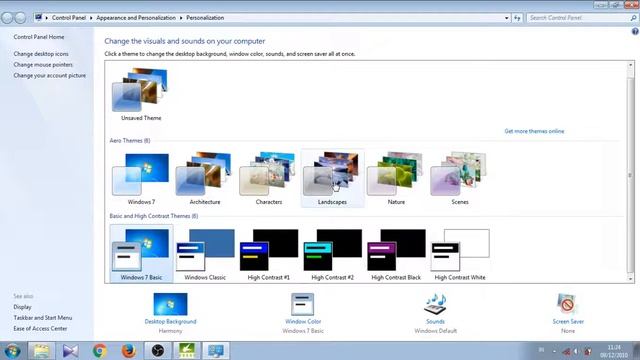Open Windows Explorer from the taskbar
This screenshot has width=640, height=360.
(41, 351)
